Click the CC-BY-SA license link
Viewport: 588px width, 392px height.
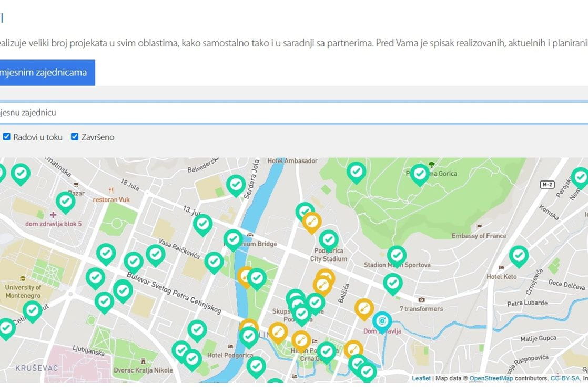tap(564, 378)
